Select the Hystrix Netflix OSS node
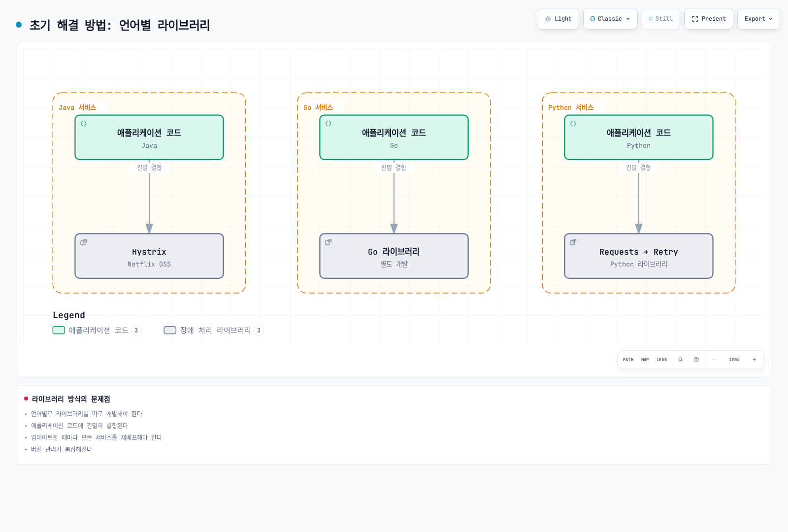This screenshot has width=788, height=532. pos(149,256)
